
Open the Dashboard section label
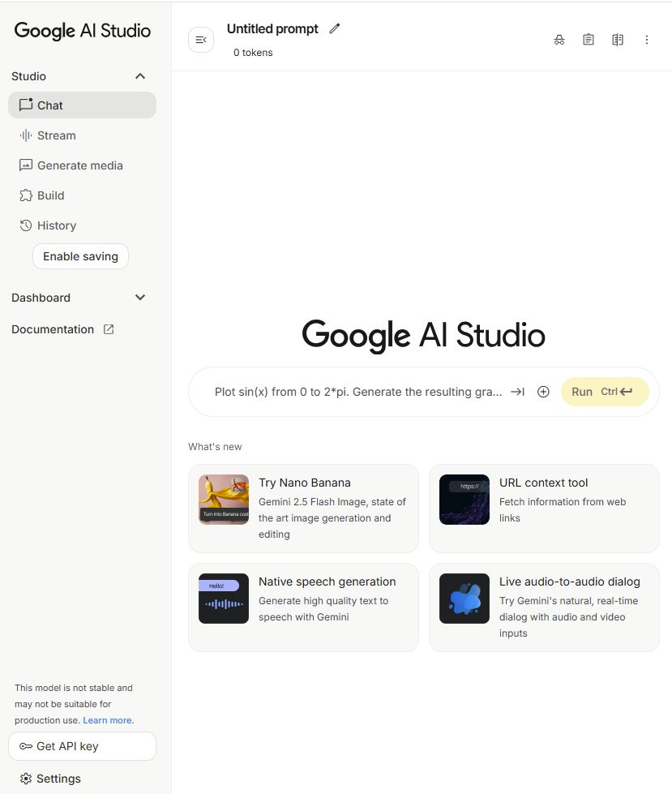coord(41,298)
